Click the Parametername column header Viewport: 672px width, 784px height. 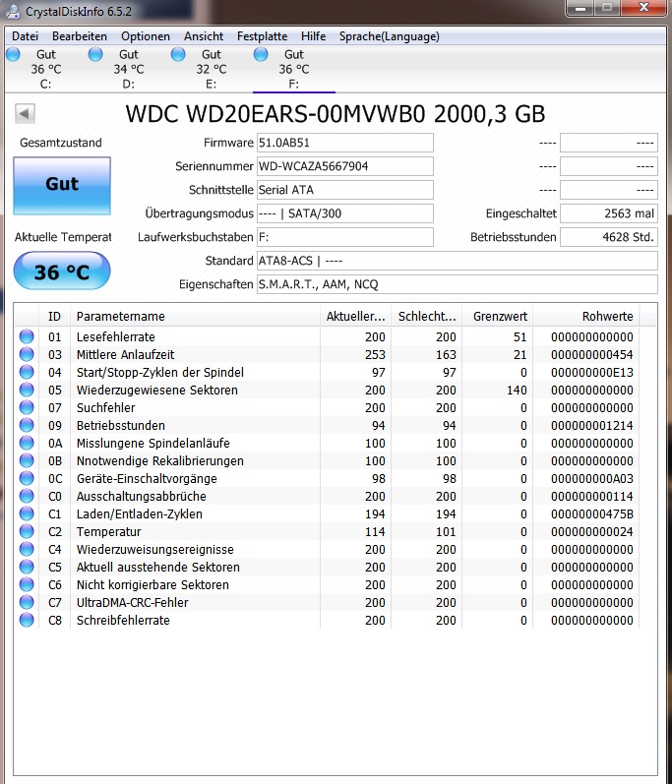point(195,317)
